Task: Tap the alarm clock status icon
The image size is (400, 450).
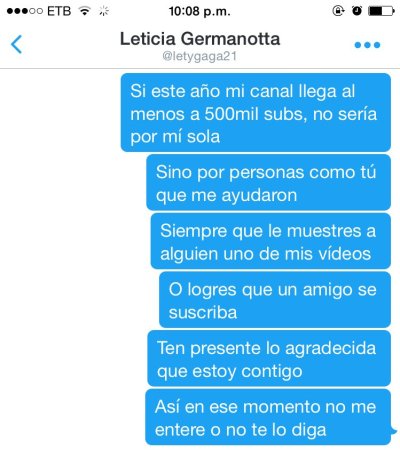Action: pos(357,11)
